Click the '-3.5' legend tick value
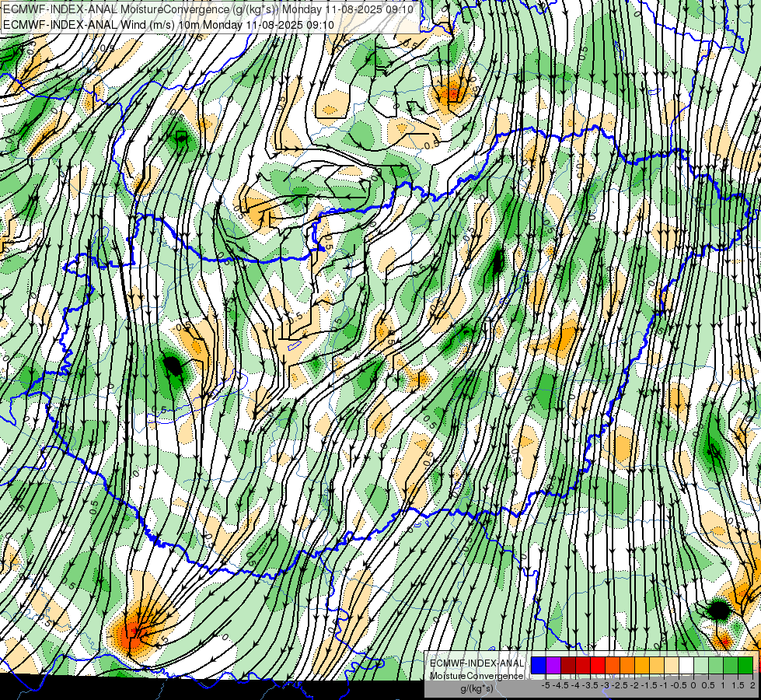Viewport: 761px width, 700px height. coord(590,685)
